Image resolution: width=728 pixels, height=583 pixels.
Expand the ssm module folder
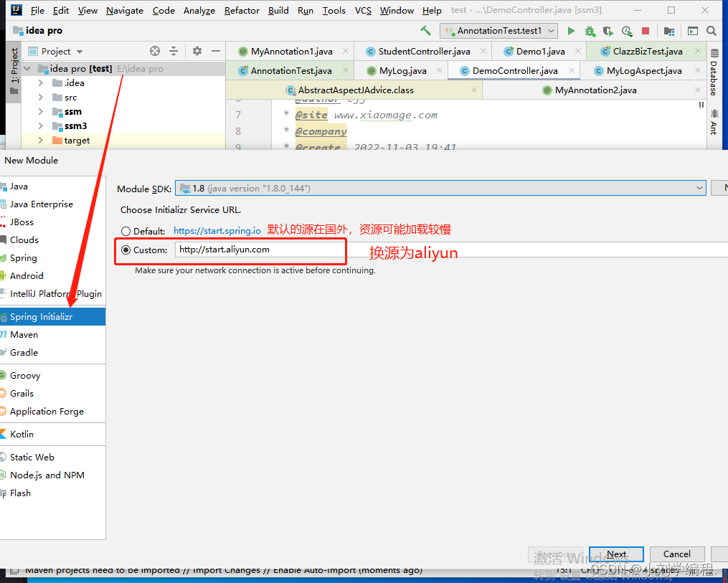click(40, 112)
